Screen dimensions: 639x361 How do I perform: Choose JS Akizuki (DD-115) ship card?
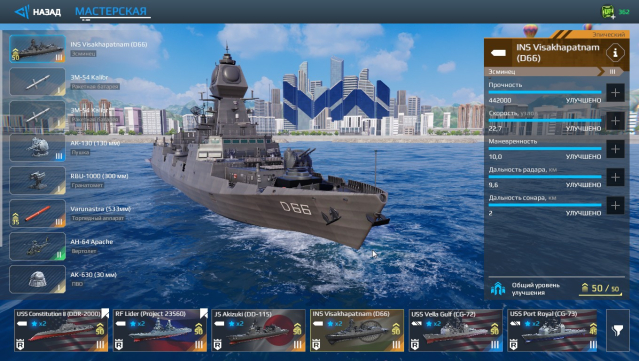258,330
